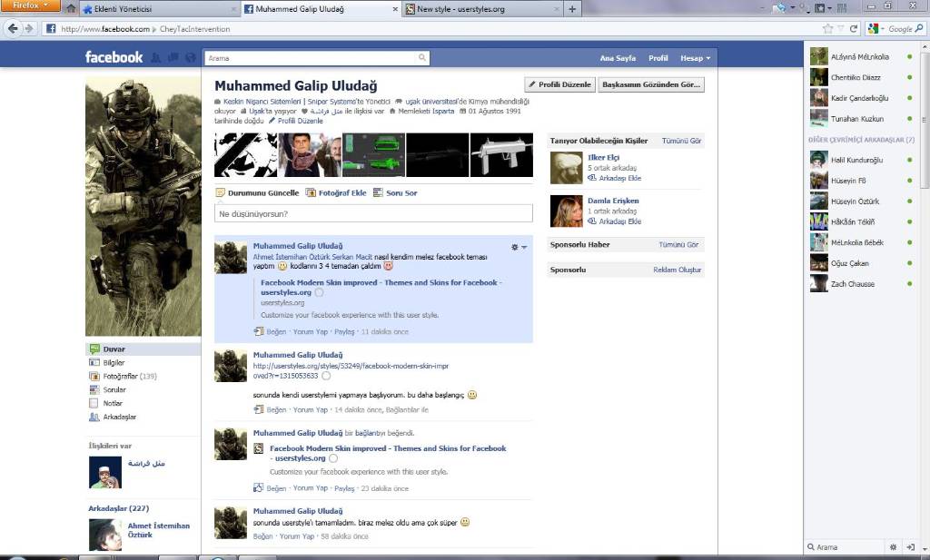The height and width of the screenshot is (560, 930).
Task: Click the link icon beside the 14 dakika önce post
Action: [259, 409]
